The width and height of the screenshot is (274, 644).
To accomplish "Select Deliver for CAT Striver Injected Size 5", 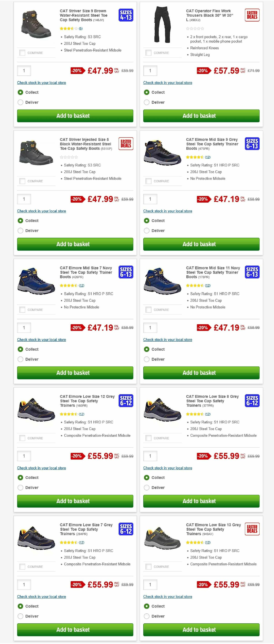I will [20, 230].
